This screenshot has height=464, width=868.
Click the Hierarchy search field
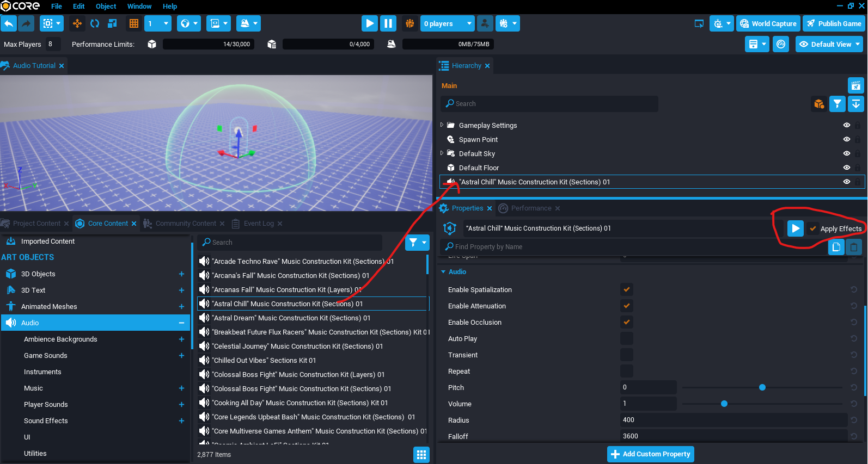549,103
